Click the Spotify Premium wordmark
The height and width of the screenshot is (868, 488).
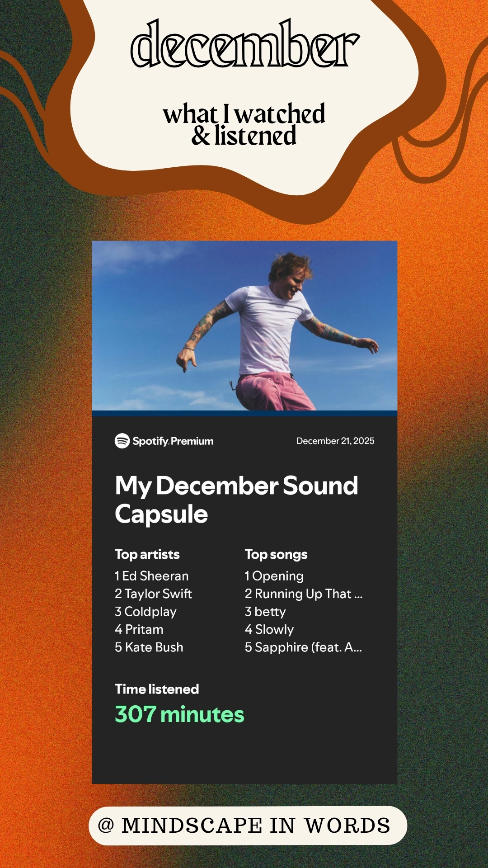tap(173, 441)
